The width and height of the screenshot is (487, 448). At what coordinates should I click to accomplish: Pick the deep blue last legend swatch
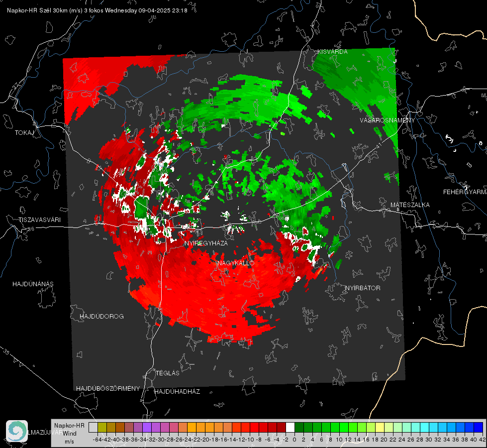point(479,427)
